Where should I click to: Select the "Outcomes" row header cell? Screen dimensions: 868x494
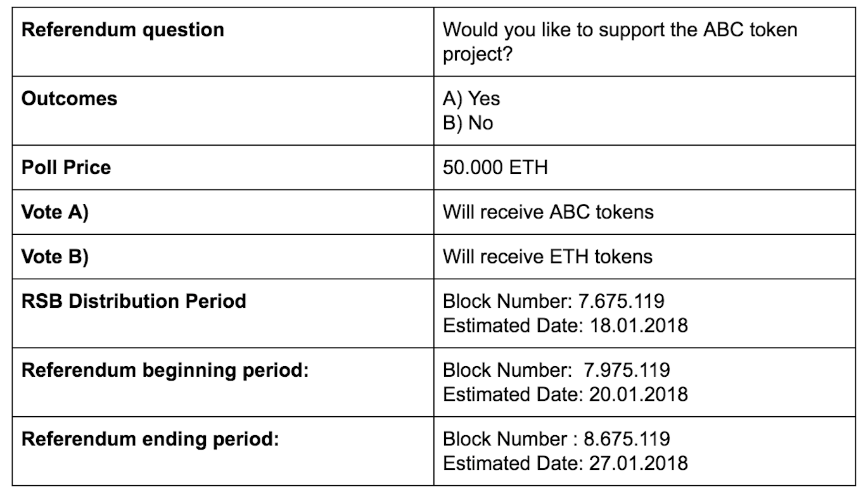coord(70,99)
